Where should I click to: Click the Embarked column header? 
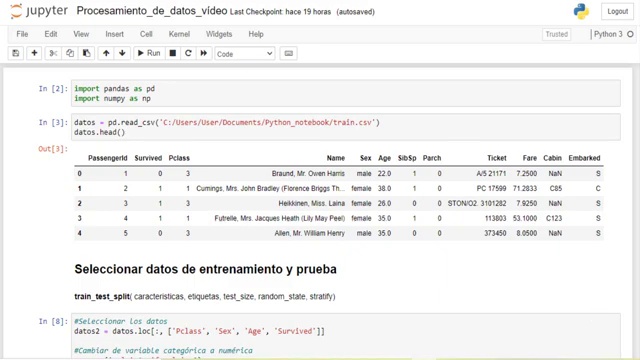pos(584,158)
